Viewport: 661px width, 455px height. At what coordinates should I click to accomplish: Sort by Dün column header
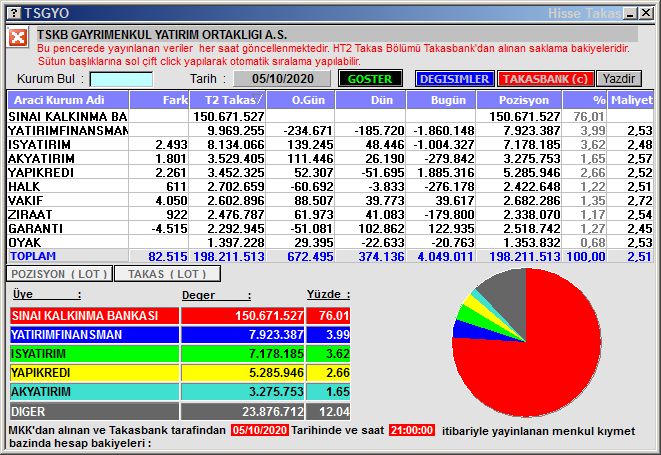371,100
